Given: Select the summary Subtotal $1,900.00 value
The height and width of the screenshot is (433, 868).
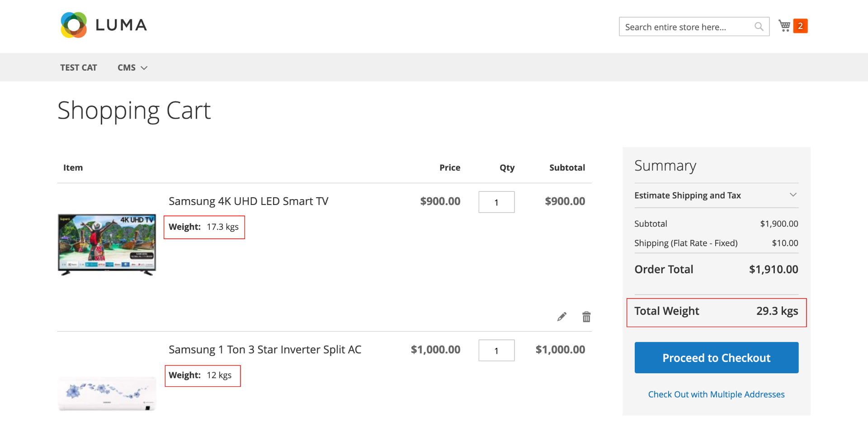Looking at the screenshot, I should (779, 224).
